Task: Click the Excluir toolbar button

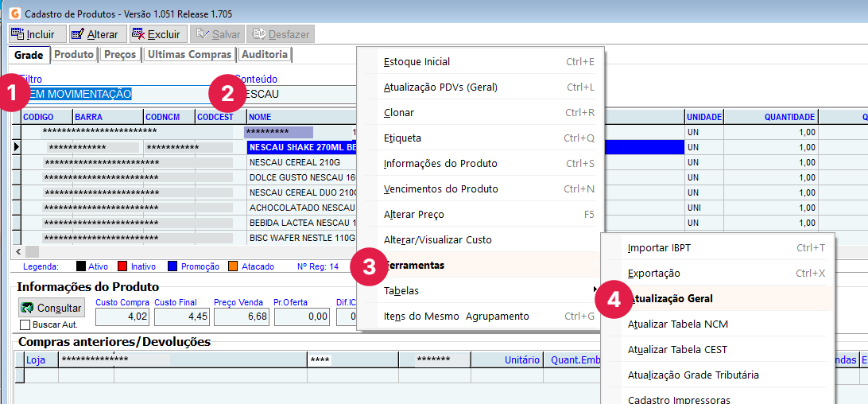Action: pos(158,34)
